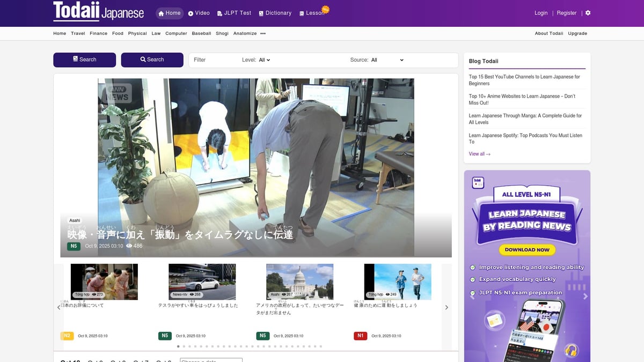Open the Video section icon in navbar
The width and height of the screenshot is (644, 362).
click(x=191, y=13)
